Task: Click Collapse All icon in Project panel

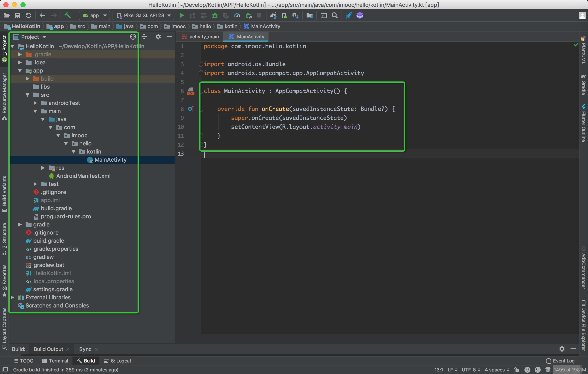Action: tap(144, 37)
